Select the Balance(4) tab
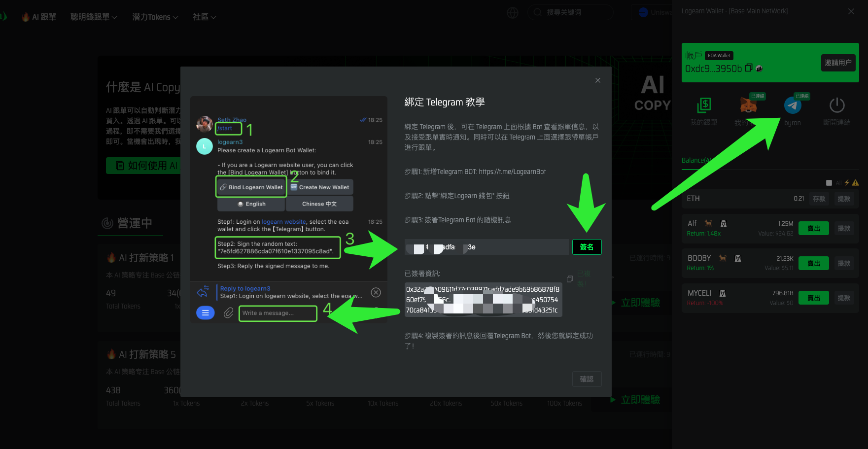Image resolution: width=868 pixels, height=449 pixels. pyautogui.click(x=696, y=160)
